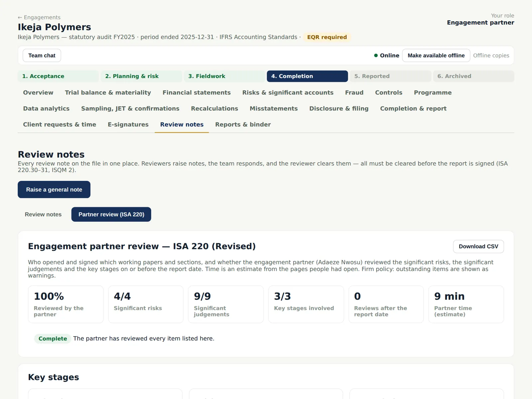Switch to the Misstatements tab

click(274, 109)
